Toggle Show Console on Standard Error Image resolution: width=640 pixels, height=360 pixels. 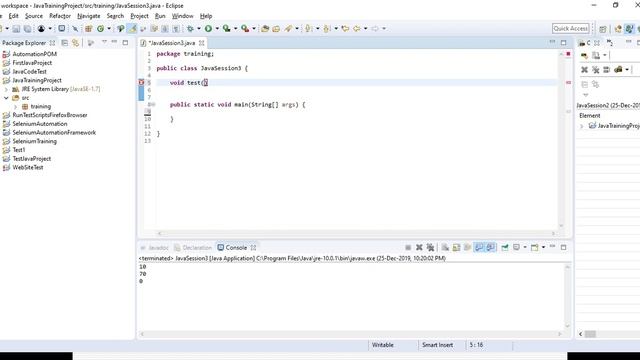point(490,247)
